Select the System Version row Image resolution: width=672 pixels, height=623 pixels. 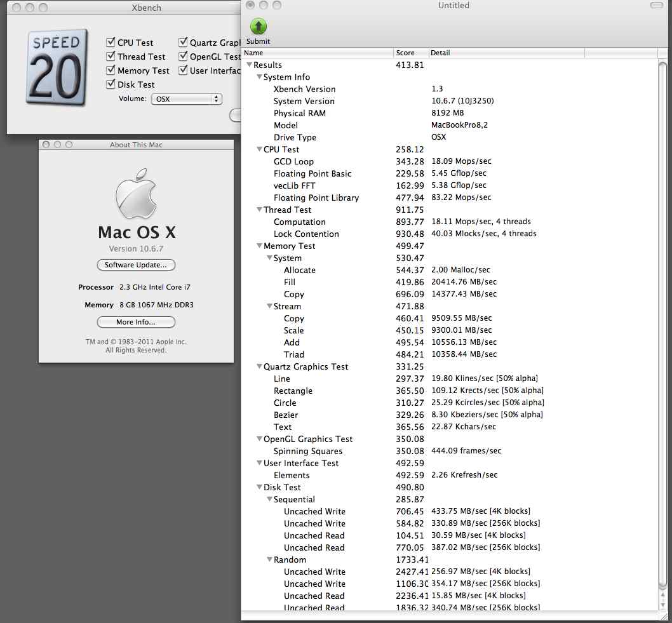(449, 101)
